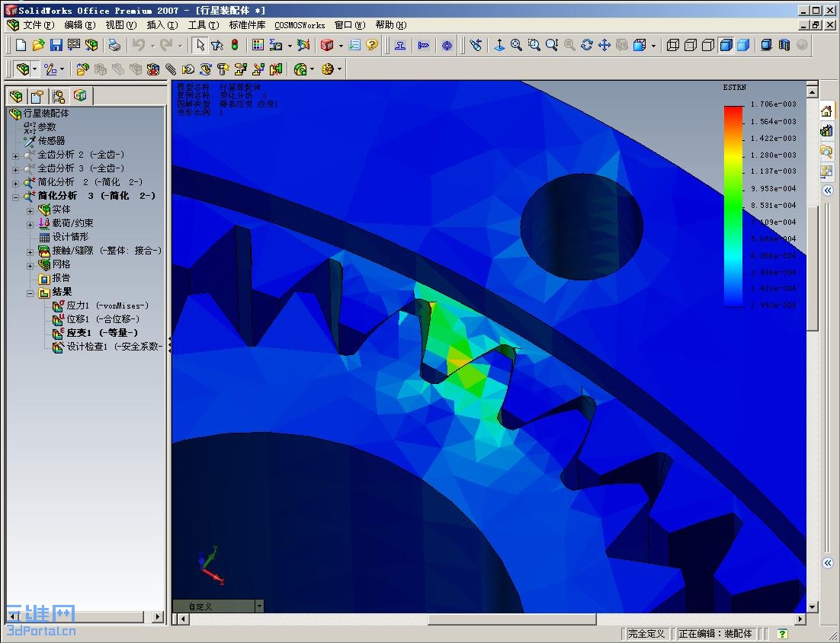Click the ESTRN color legend bar

pos(733,206)
